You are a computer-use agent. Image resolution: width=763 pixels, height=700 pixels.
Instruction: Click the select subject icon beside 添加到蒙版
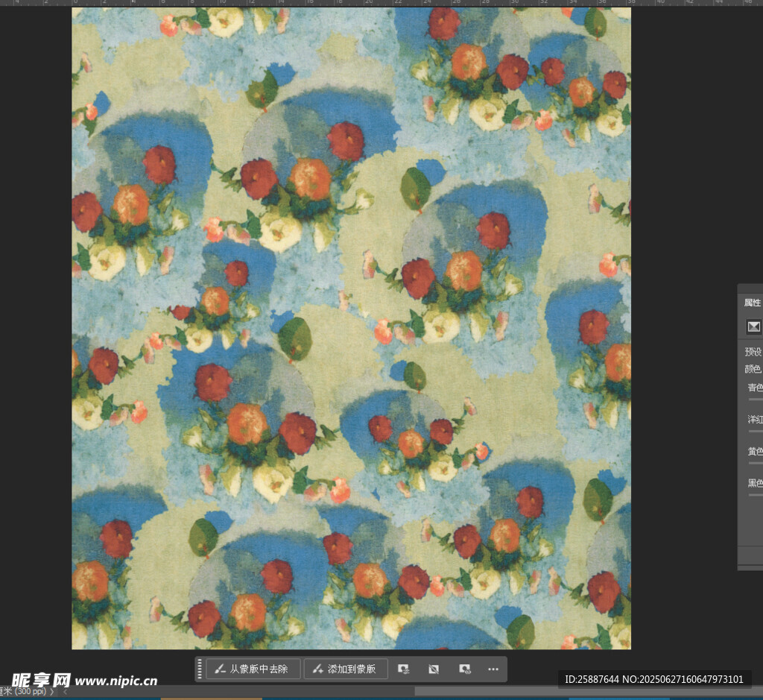[403, 669]
